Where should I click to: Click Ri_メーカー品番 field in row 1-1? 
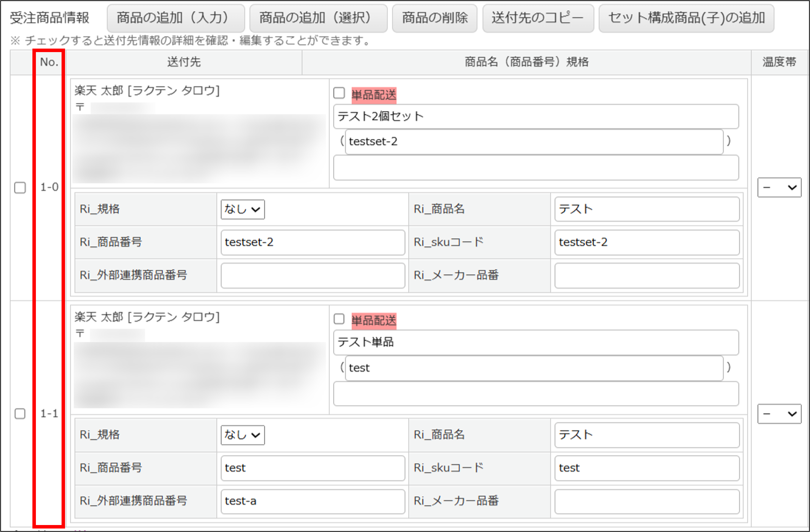[x=647, y=501]
